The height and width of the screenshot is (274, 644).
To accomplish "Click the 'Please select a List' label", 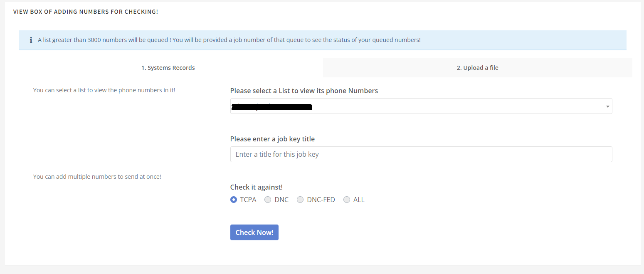I will coord(304,91).
